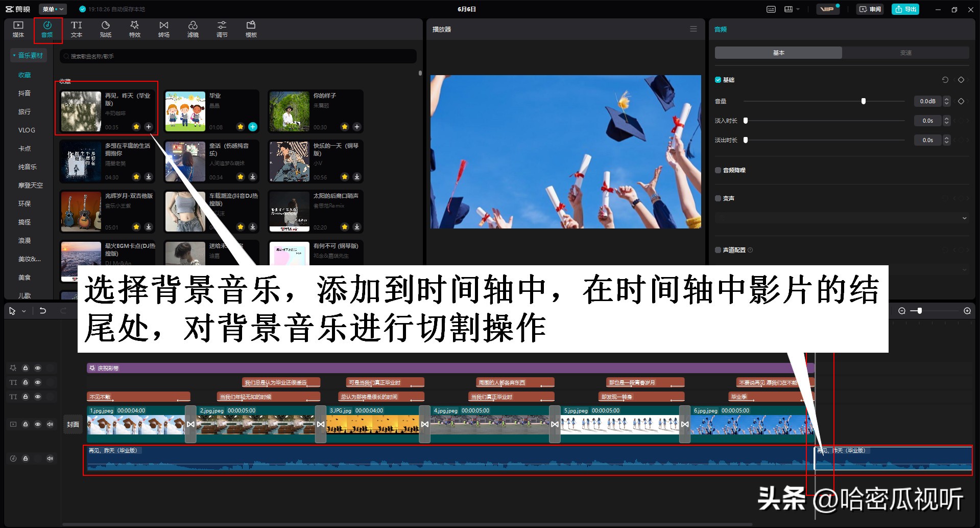This screenshot has width=980, height=528.
Task: Mute the video track with the speaker icon
Action: pyautogui.click(x=50, y=424)
